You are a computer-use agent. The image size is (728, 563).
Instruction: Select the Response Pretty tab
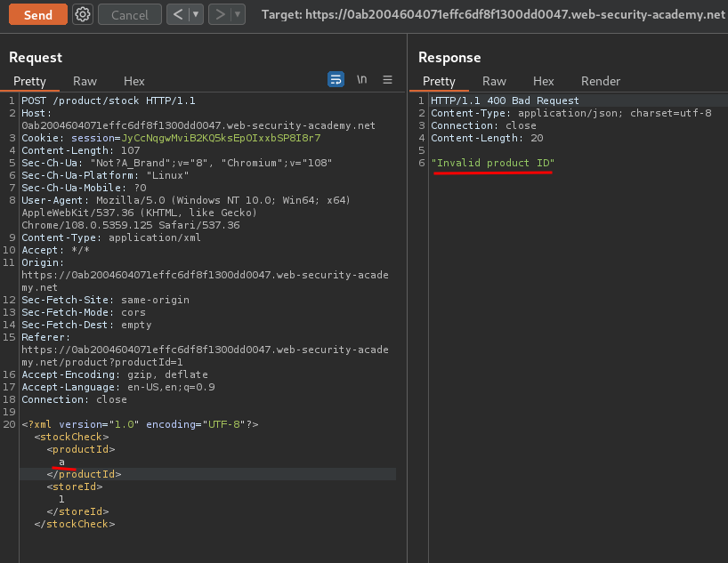pyautogui.click(x=439, y=81)
